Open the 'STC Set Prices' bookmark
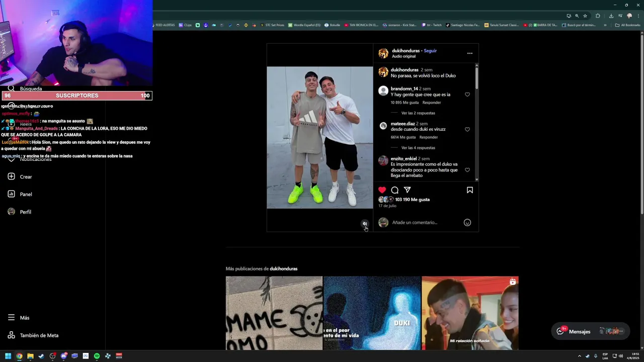Viewport: 644px width, 362px height. [272, 25]
